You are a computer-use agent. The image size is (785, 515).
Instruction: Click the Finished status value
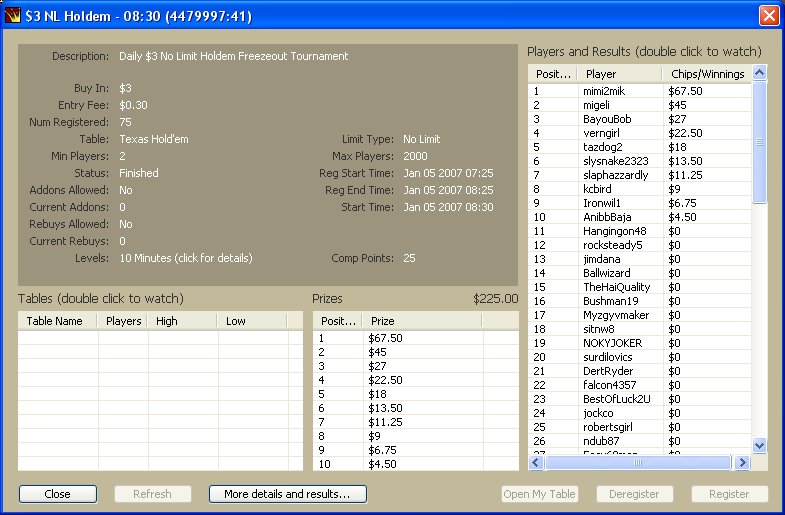click(x=139, y=173)
